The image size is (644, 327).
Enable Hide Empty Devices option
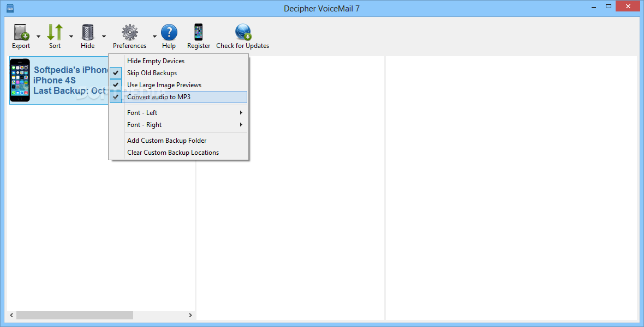pos(178,60)
